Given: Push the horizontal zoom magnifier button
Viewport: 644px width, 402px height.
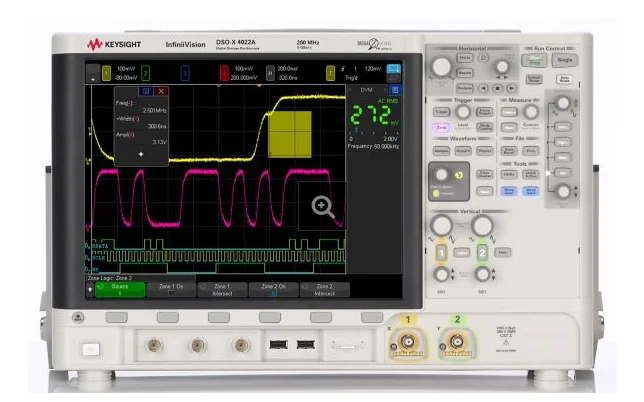Looking at the screenshot, I should [483, 58].
